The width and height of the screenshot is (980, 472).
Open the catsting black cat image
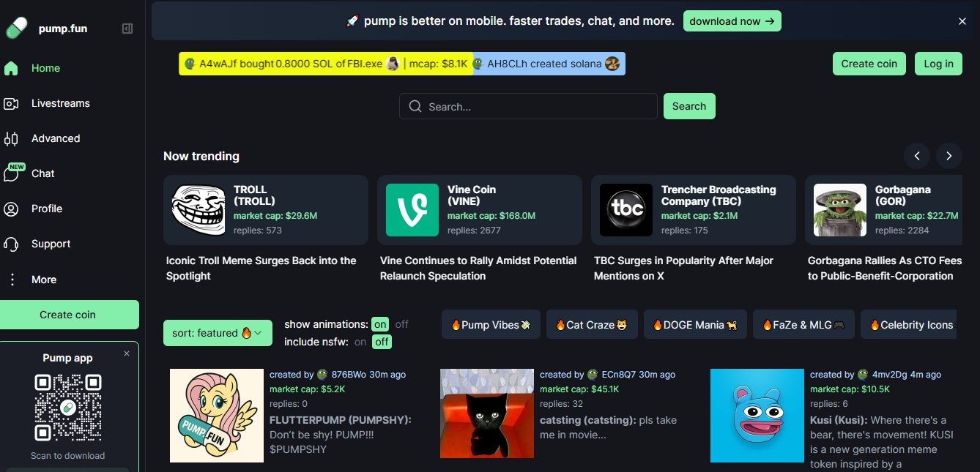tap(487, 413)
